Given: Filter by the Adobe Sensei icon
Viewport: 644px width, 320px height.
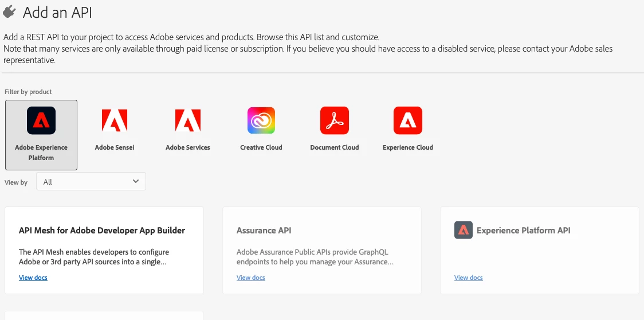Looking at the screenshot, I should click(115, 120).
